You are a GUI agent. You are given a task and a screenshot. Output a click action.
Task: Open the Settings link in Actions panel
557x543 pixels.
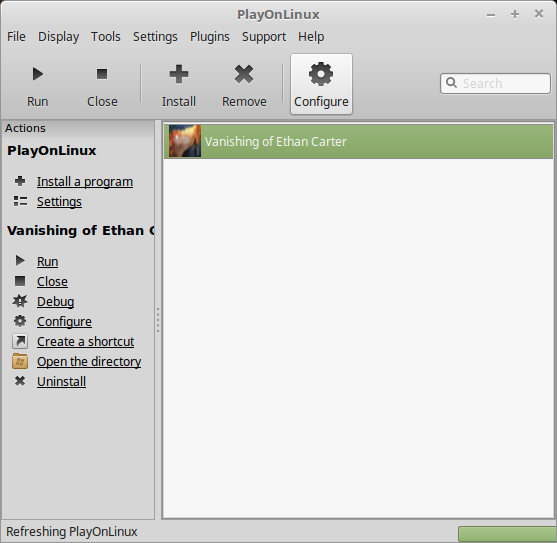pos(59,201)
